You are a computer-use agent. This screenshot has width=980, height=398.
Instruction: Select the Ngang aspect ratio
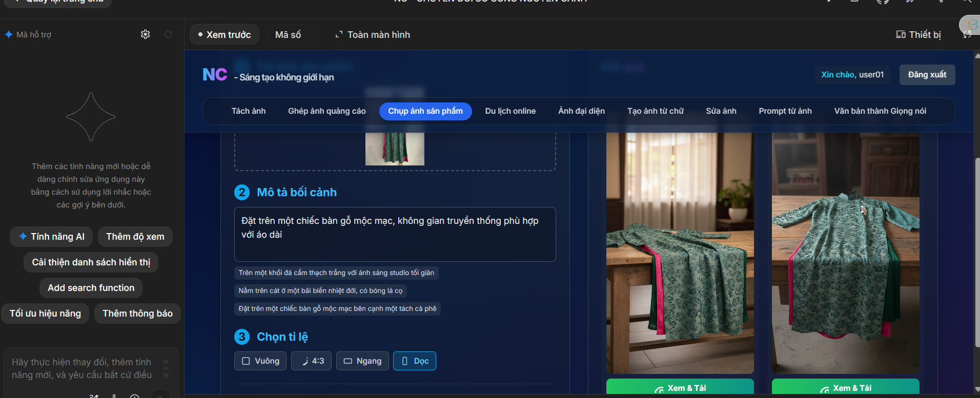point(362,361)
